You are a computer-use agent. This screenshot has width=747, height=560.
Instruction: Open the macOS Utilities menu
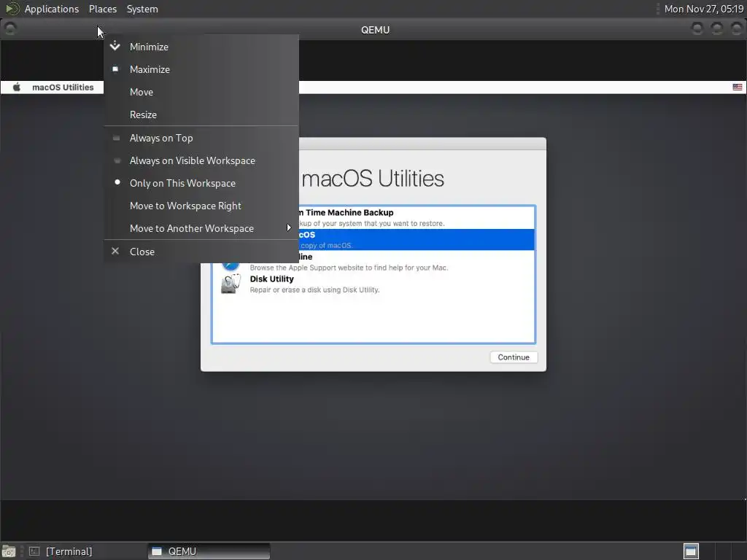(x=63, y=87)
